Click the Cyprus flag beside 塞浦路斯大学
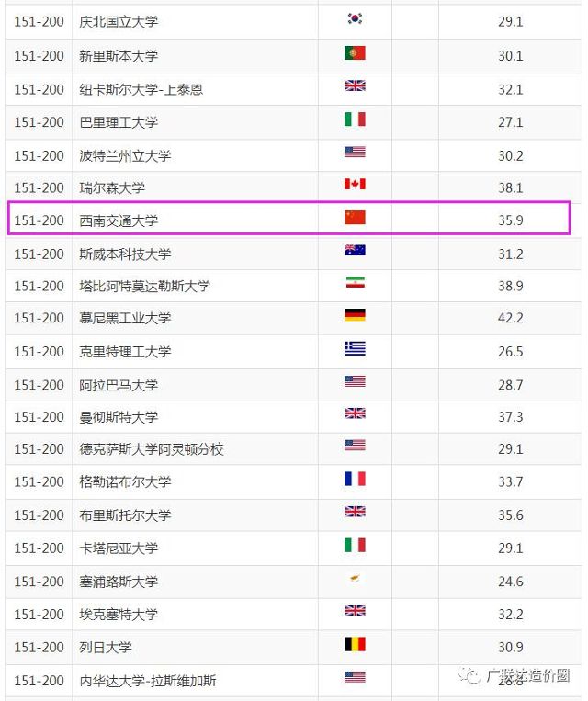 pos(355,578)
